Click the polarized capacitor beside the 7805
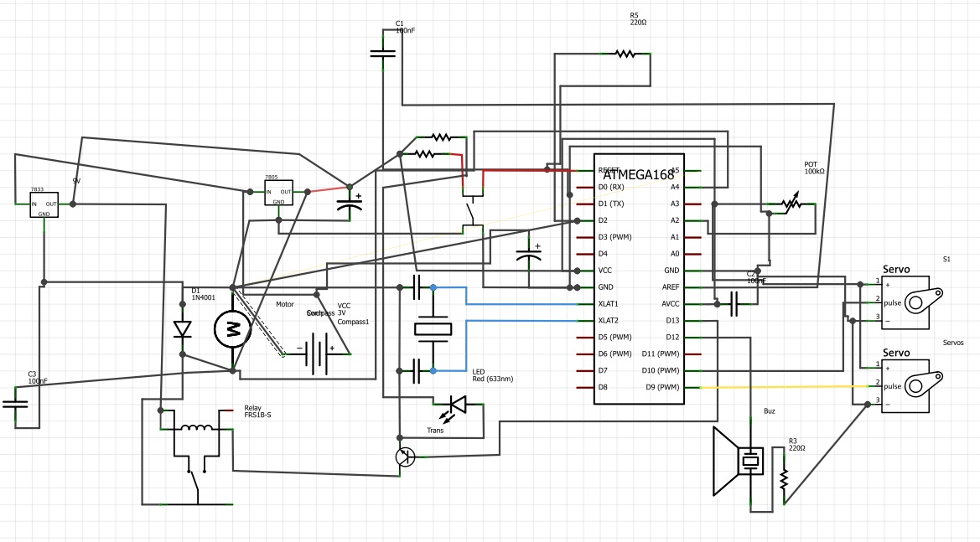 click(350, 204)
